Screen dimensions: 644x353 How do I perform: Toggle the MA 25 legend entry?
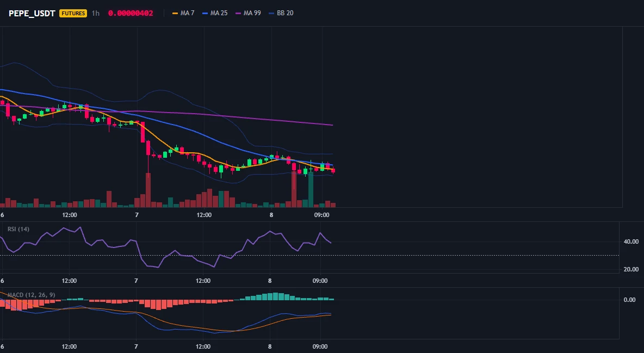coord(215,13)
